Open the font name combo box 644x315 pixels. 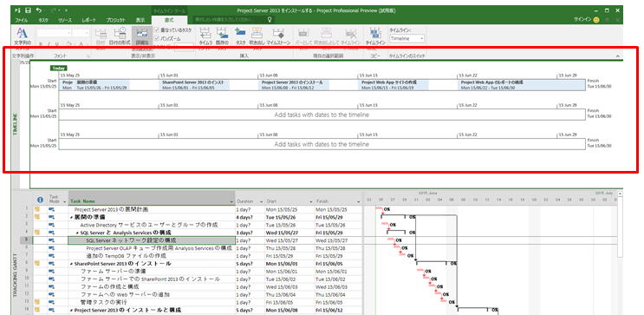click(x=55, y=32)
